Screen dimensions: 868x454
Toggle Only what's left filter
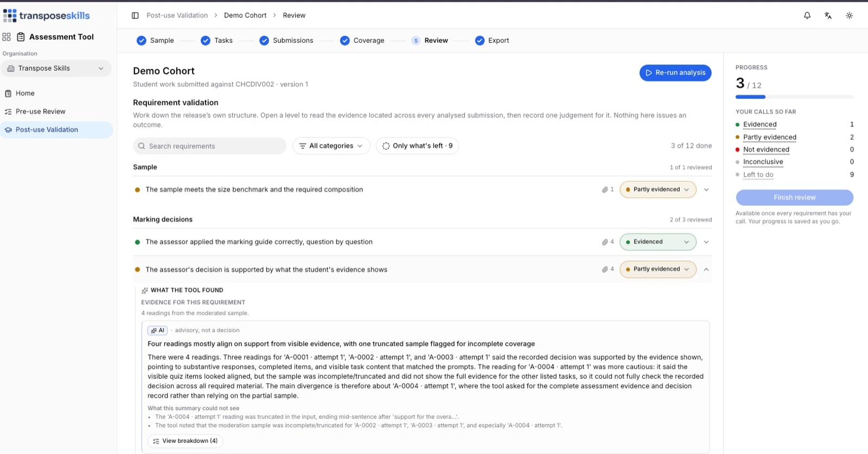click(x=417, y=146)
